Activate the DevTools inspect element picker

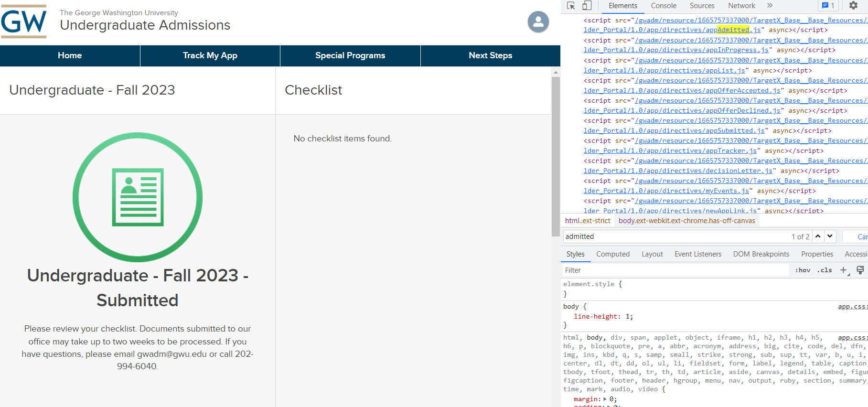coord(571,6)
